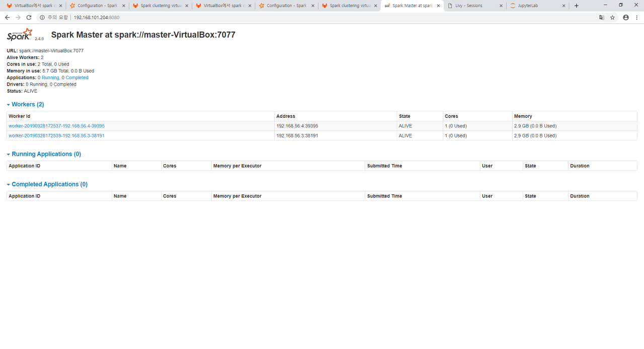This screenshot has height=349, width=644.
Task: Open the site info '주의 요함' indicator
Action: (x=54, y=17)
